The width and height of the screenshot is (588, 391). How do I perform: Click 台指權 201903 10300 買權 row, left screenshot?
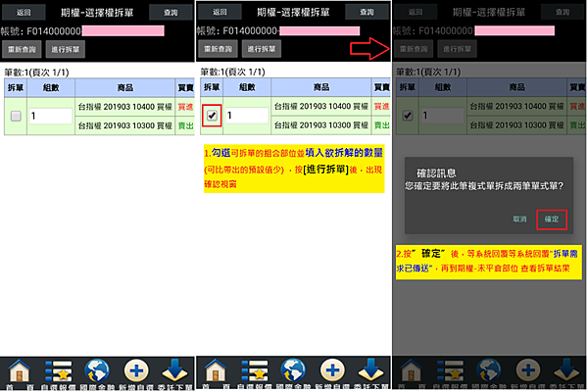124,125
